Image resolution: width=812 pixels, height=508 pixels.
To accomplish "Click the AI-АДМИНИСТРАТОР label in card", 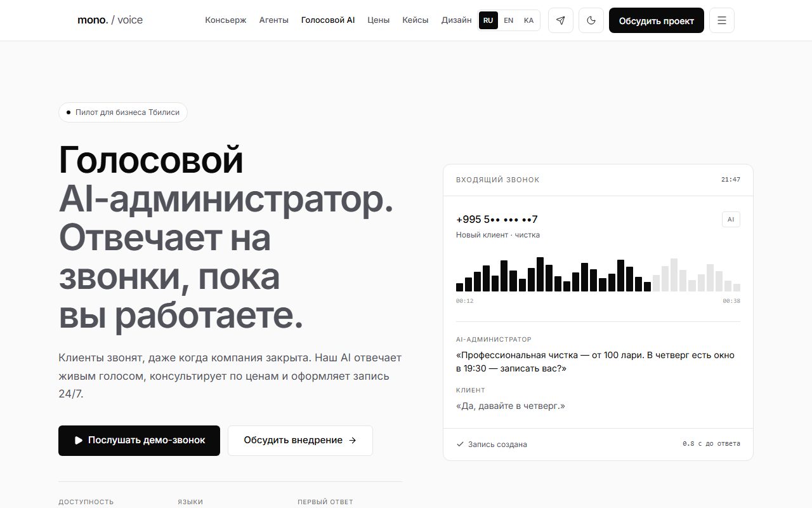I will coord(494,340).
